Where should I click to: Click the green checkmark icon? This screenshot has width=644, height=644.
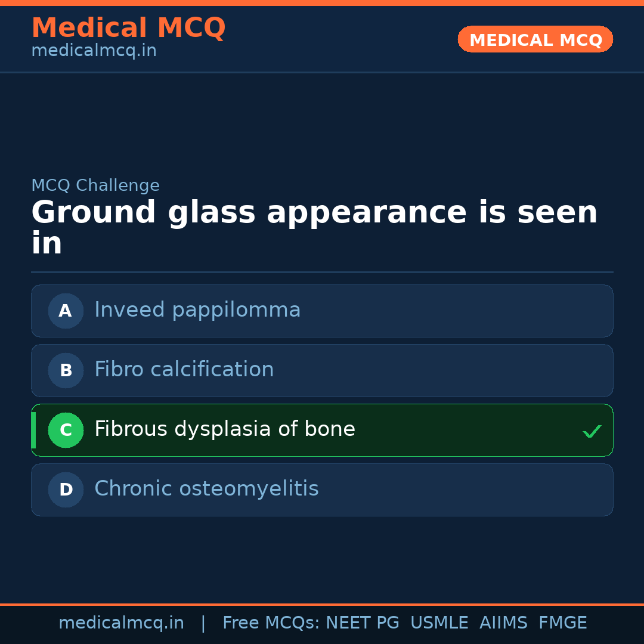(592, 431)
